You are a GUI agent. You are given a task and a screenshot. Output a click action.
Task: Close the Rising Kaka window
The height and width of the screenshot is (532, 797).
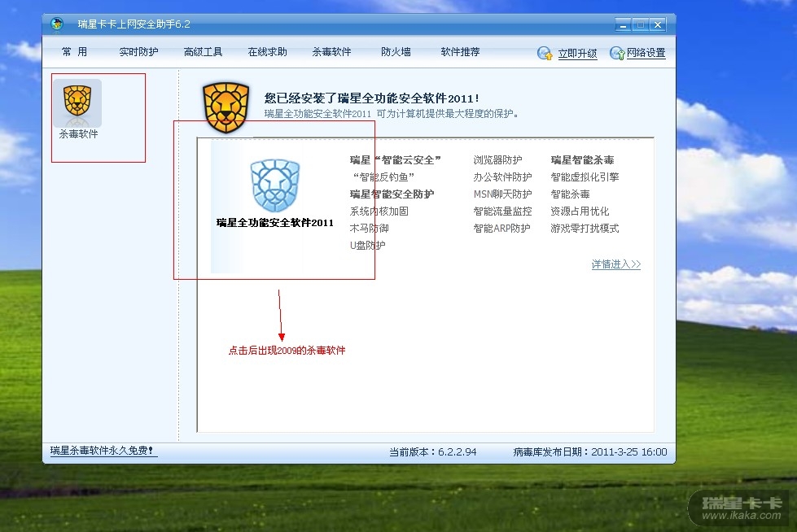tap(658, 24)
